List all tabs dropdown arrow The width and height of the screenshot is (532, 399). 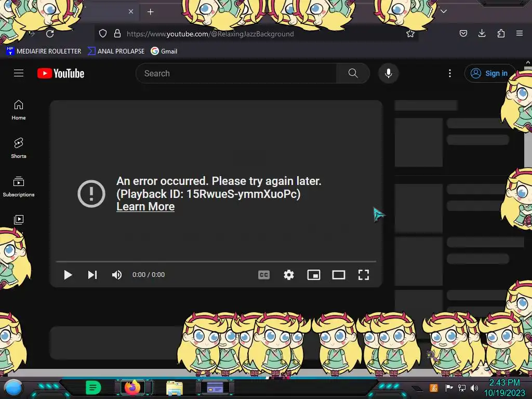[444, 11]
